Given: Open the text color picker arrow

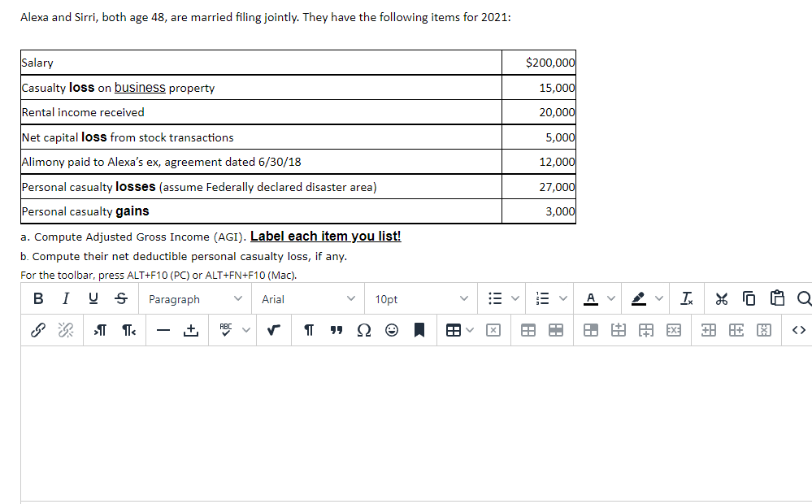Looking at the screenshot, I should [x=611, y=298].
